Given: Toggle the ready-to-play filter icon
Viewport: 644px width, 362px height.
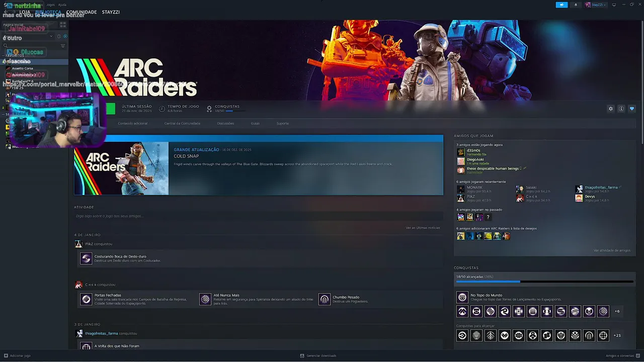Looking at the screenshot, I should click(65, 36).
